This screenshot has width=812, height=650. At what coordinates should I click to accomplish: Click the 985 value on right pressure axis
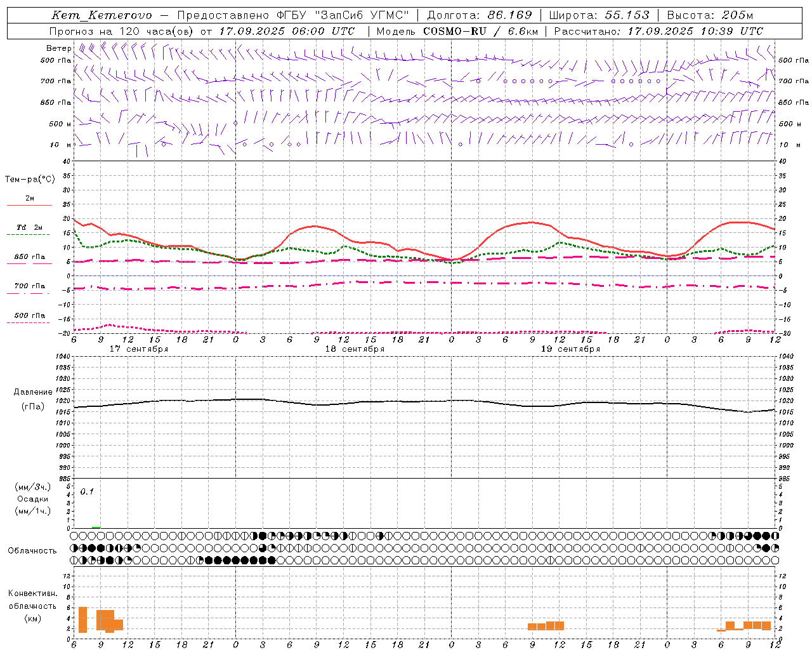tap(785, 479)
